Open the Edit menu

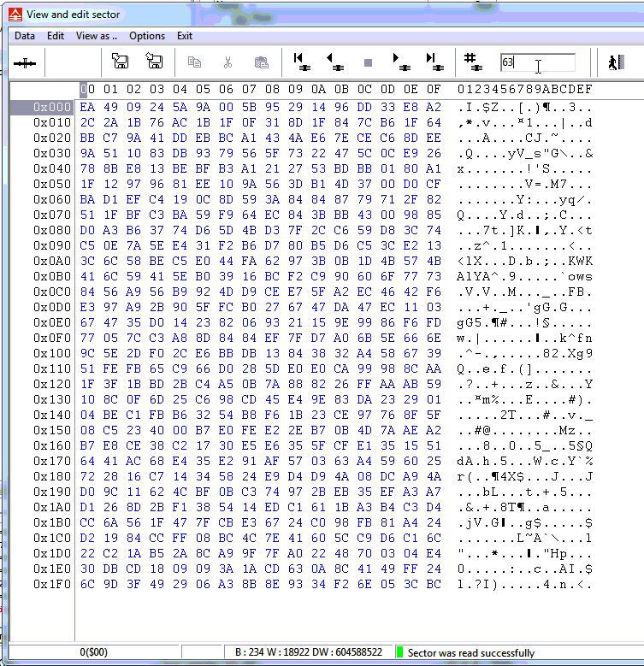point(56,36)
